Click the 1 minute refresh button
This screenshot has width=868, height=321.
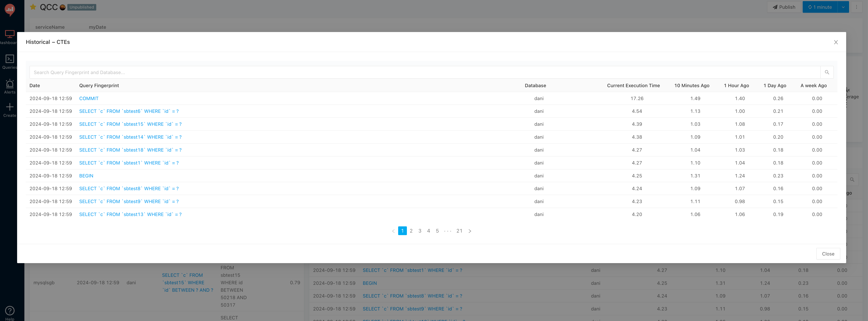(820, 7)
